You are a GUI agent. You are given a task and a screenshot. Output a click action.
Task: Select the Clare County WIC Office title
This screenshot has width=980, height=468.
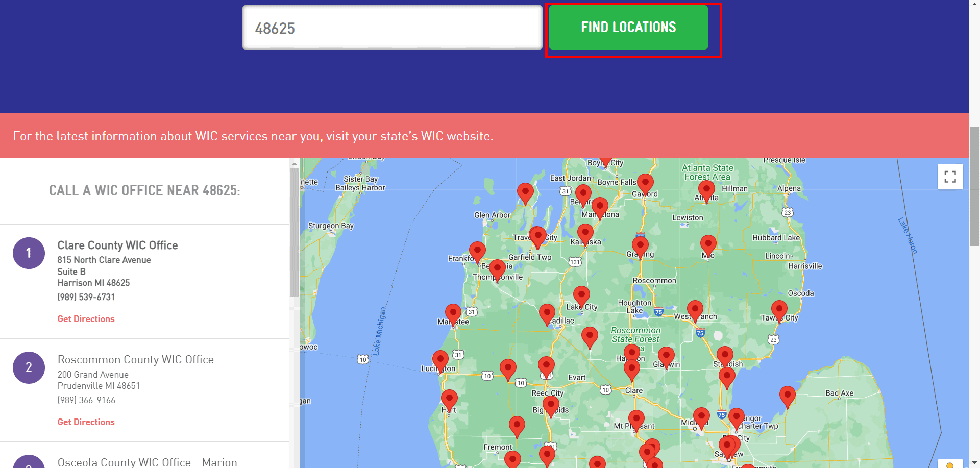pos(117,245)
